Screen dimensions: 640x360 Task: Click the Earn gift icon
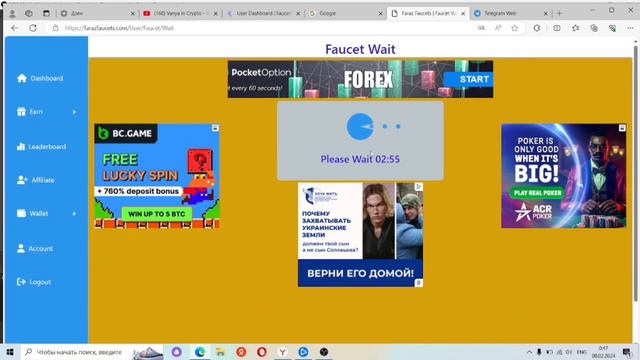pos(21,111)
